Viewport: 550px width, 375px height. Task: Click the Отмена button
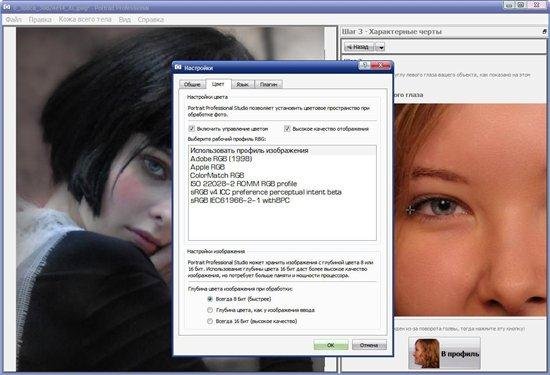[369, 345]
